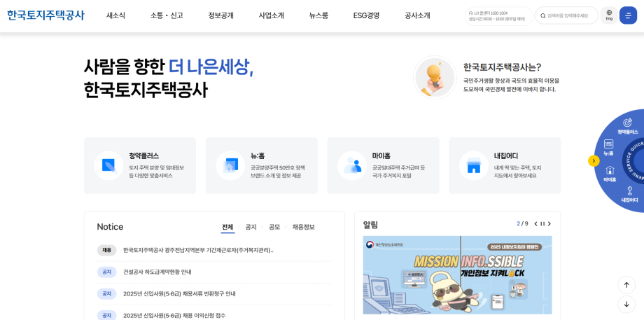The image size is (644, 320).
Task: Open 청약플러스 in the quick menu wheel
Action: coord(628,127)
